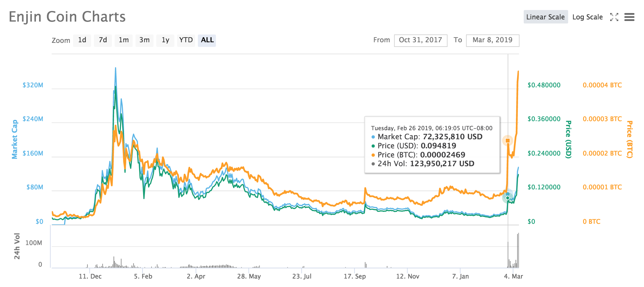This screenshot has height=287, width=644.
Task: Click the 5. Feb date label
Action: click(x=143, y=276)
